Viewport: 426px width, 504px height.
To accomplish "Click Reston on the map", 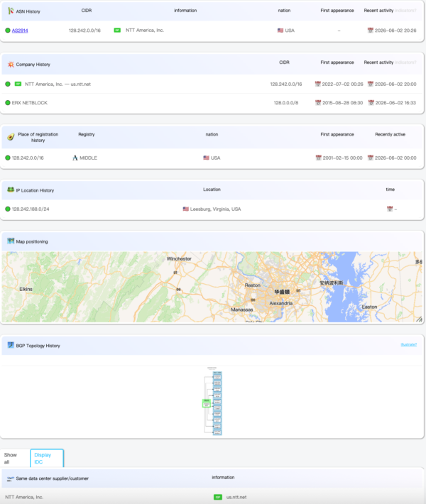I will [x=253, y=285].
